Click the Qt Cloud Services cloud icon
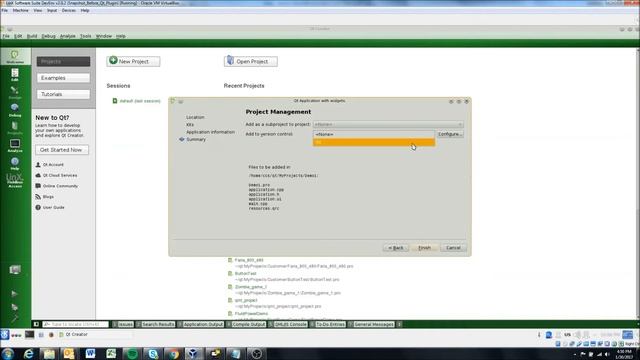The width and height of the screenshot is (640, 360). [38, 175]
